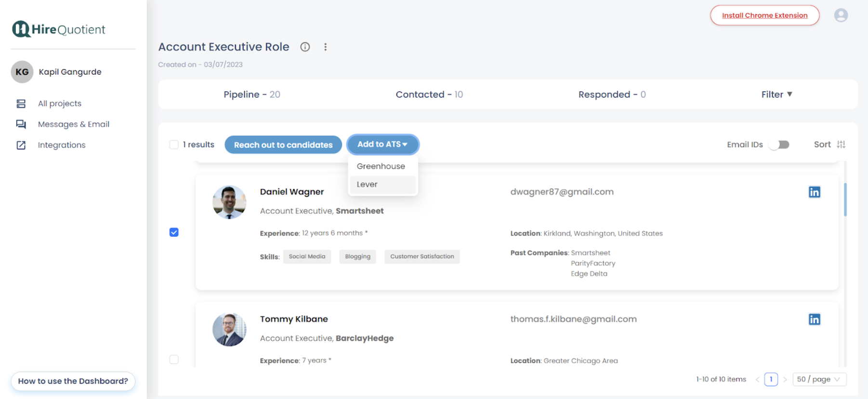
Task: Open the user profile avatar icon
Action: click(841, 15)
